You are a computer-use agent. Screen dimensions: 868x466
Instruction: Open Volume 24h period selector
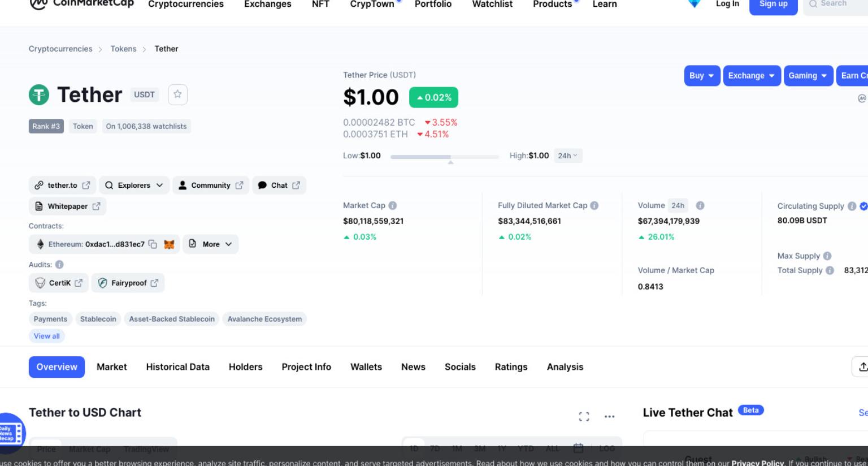tap(678, 205)
